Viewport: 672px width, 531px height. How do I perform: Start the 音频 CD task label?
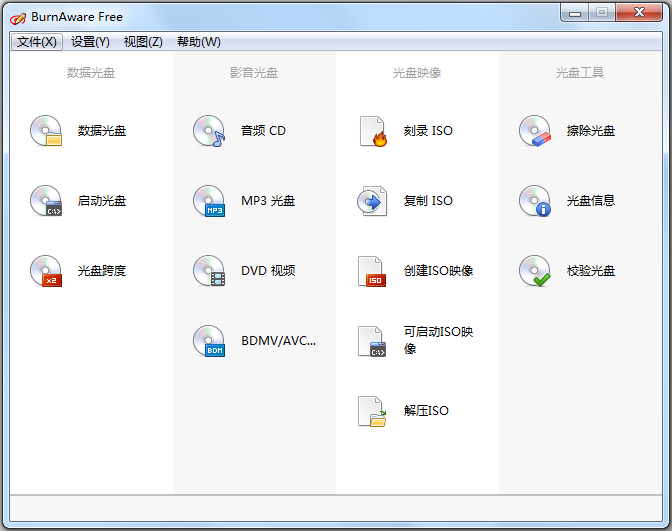pos(263,131)
